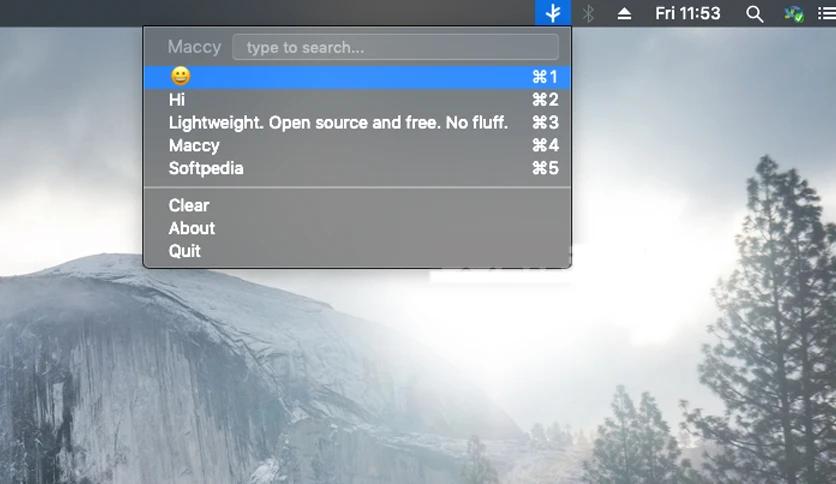Click the globe status icon with green check
836x484 pixels.
[x=794, y=14]
